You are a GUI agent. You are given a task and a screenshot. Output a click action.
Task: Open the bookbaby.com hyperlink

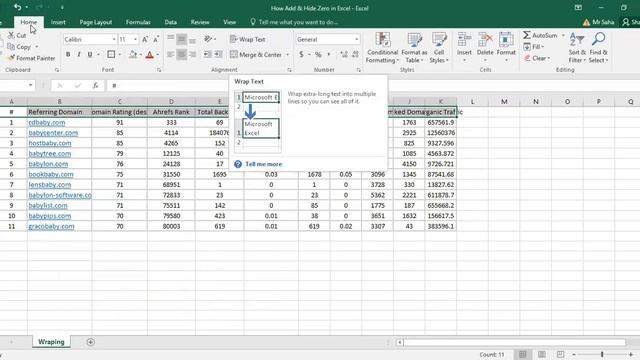[x=51, y=174]
